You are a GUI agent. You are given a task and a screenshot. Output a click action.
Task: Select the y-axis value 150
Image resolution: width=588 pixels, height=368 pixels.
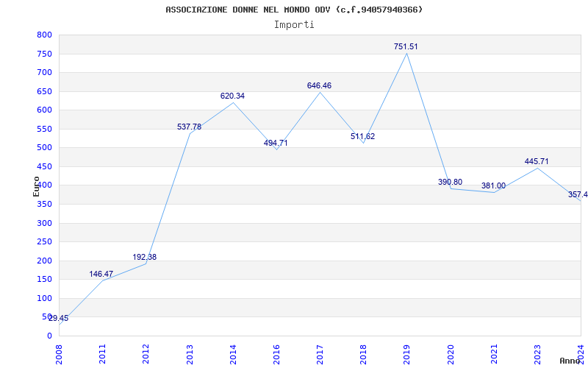coord(44,280)
